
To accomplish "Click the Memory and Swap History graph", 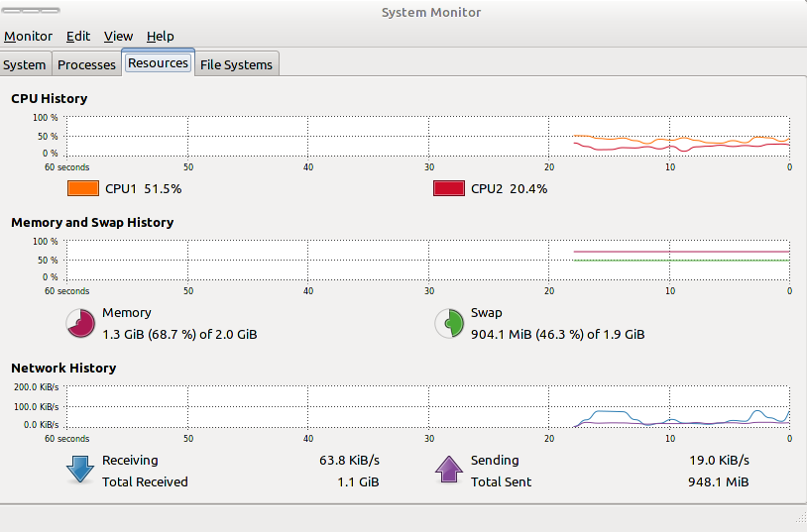I will coord(427,261).
